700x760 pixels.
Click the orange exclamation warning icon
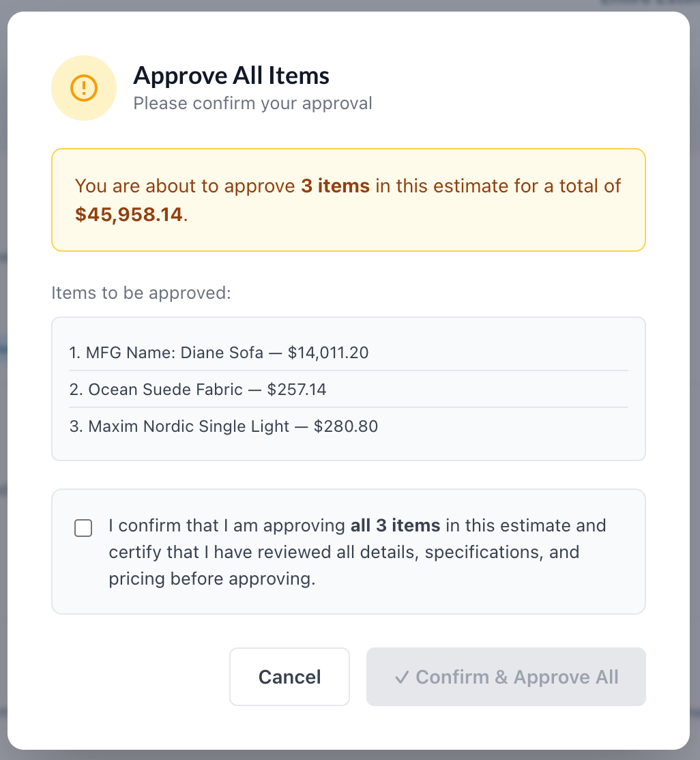84,88
